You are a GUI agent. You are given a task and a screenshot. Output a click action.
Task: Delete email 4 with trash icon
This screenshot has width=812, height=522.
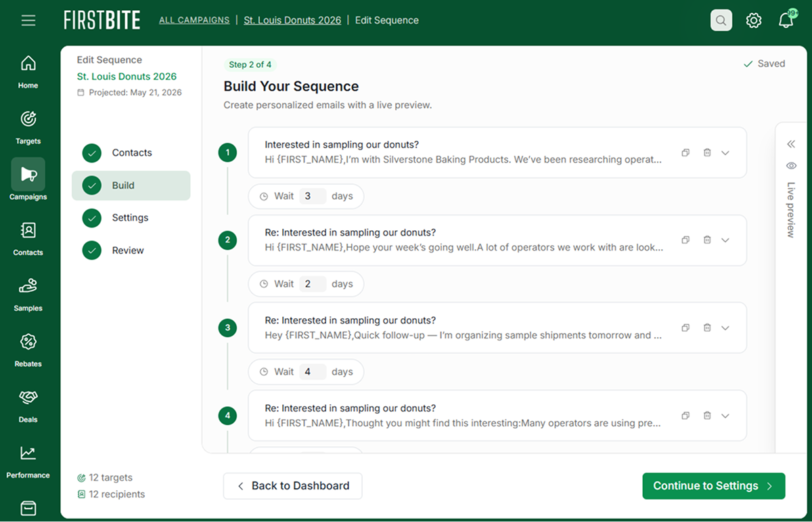(707, 416)
